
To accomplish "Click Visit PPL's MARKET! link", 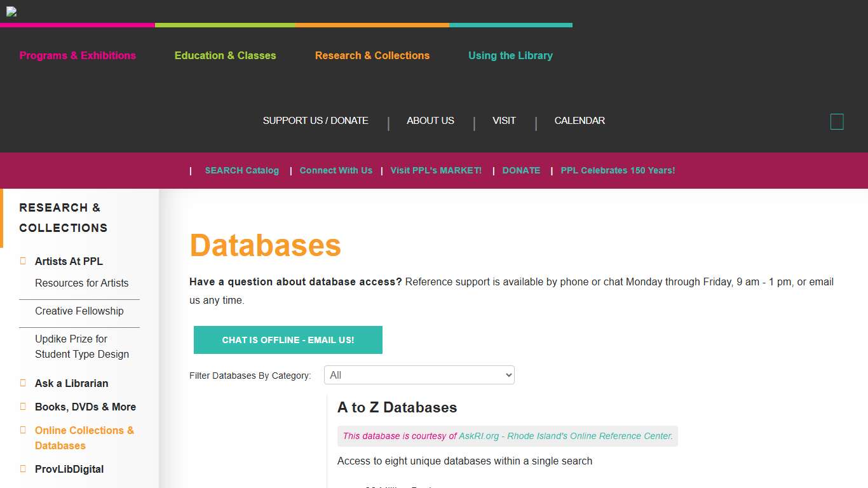I will pyautogui.click(x=436, y=170).
